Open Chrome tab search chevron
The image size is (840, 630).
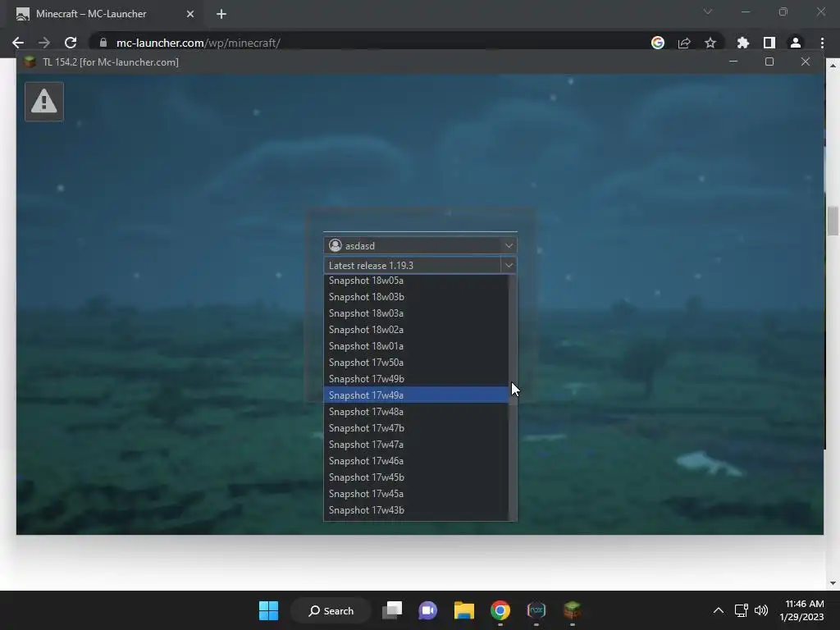708,11
